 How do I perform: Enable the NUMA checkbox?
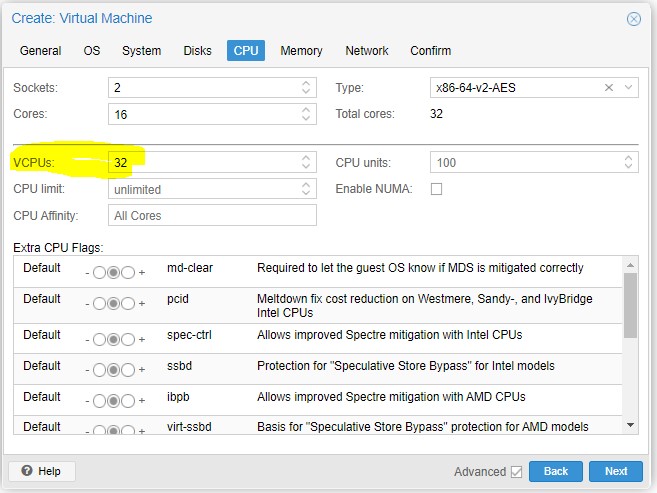coord(436,189)
